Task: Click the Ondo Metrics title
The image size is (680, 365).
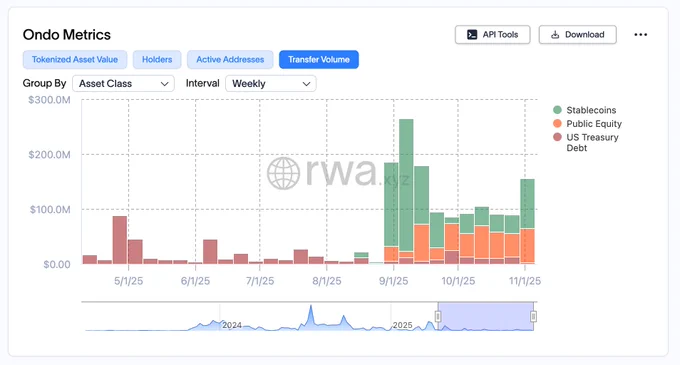Action: (x=67, y=35)
